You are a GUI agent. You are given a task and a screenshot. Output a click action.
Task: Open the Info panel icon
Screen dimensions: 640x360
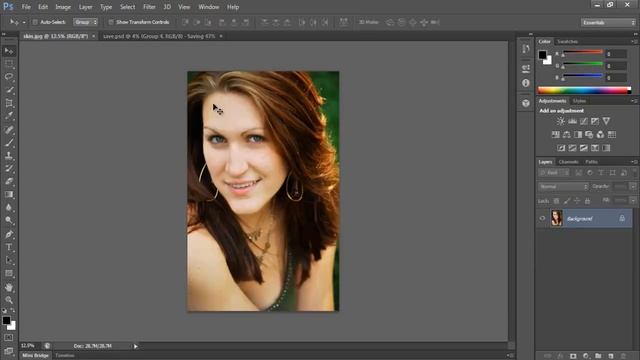click(526, 83)
